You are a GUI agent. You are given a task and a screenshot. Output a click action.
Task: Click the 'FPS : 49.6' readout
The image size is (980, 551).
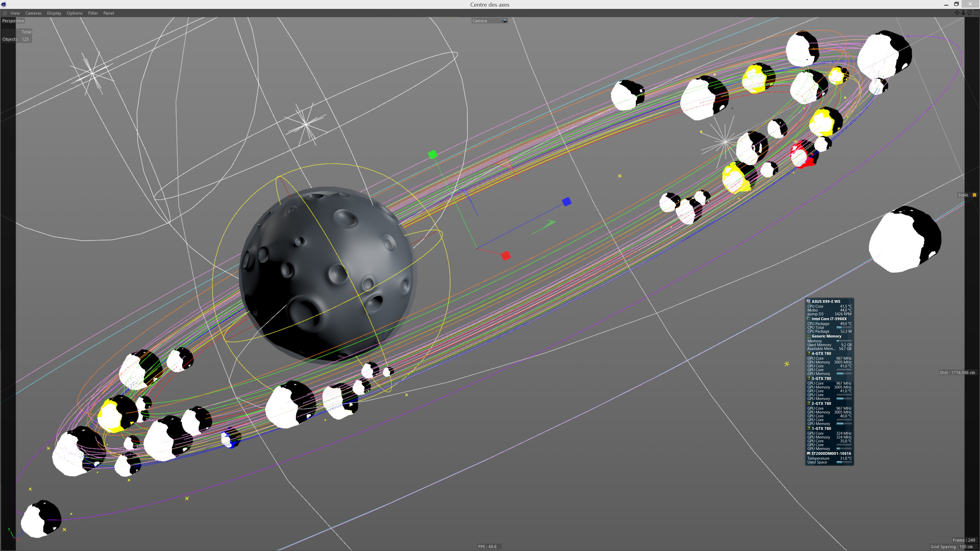pyautogui.click(x=487, y=547)
